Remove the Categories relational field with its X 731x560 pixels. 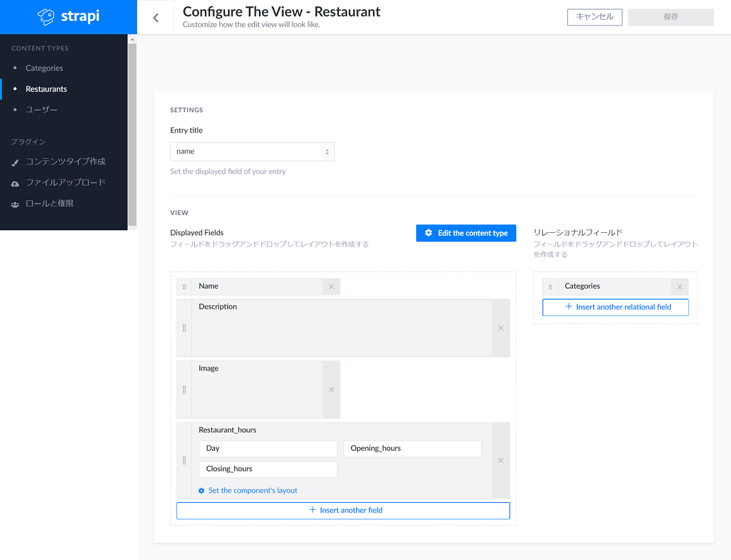pos(680,287)
